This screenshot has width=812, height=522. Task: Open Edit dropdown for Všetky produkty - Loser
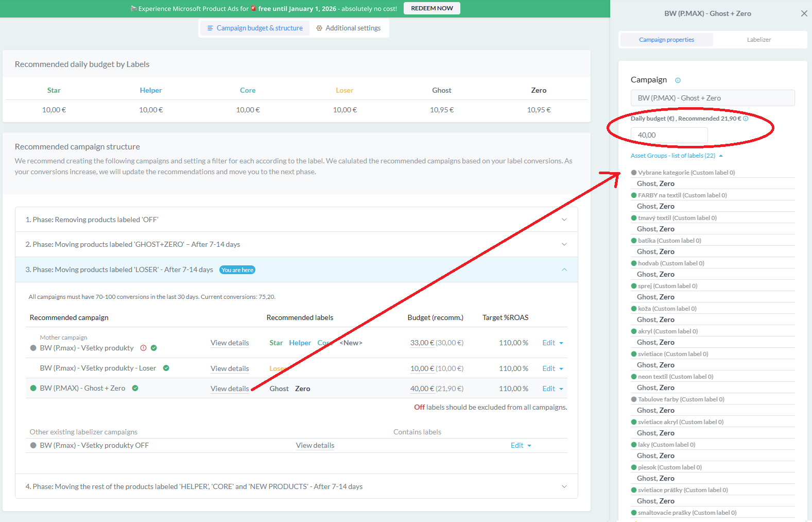point(552,368)
